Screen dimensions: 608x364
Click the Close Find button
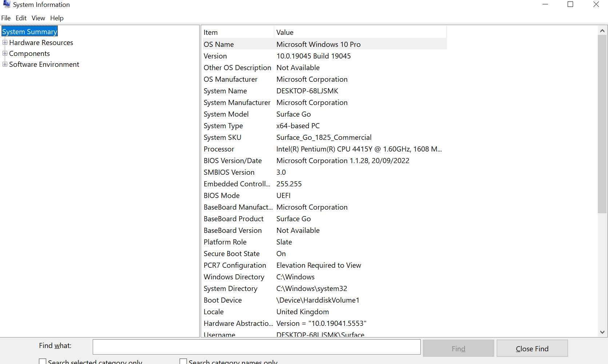click(x=532, y=348)
